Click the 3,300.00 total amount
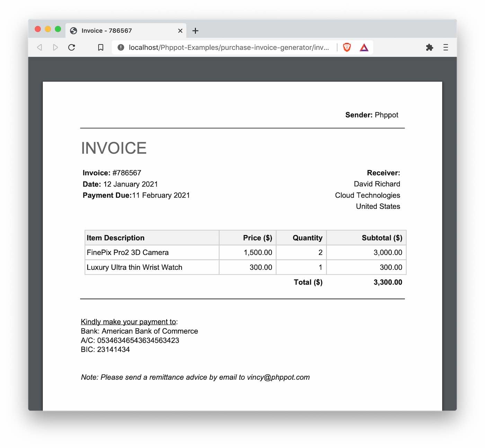Screen dimensions: 485x448 [388, 282]
